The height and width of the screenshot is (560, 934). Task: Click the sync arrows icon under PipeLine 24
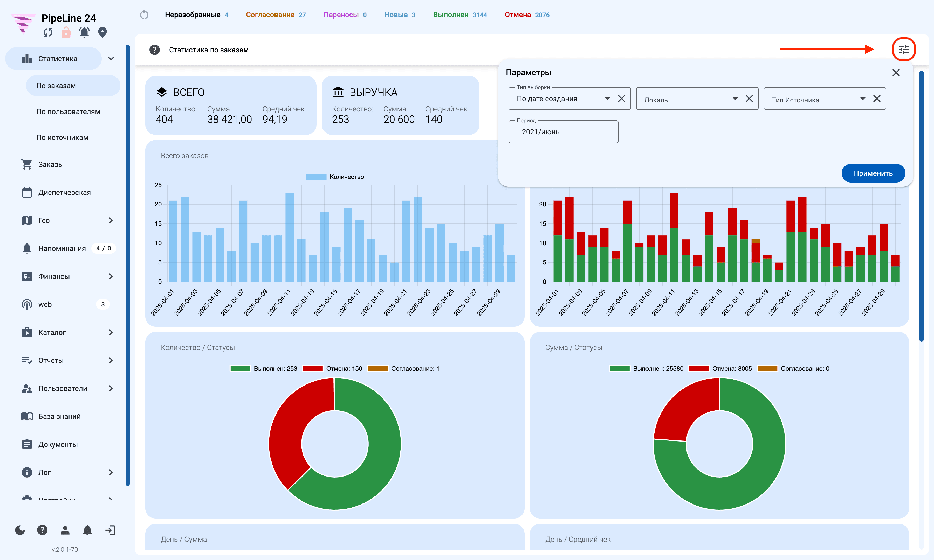(x=48, y=32)
